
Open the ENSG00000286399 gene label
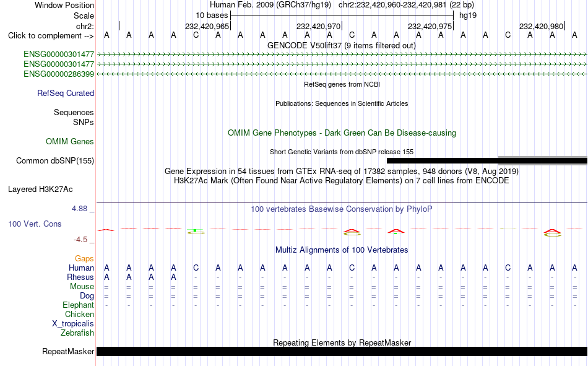coord(59,74)
